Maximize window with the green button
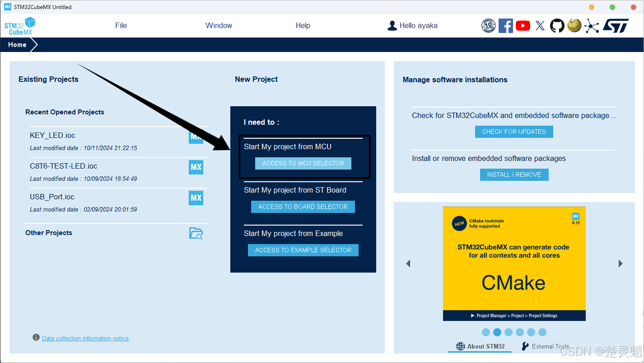This screenshot has height=363, width=644. 612,7
